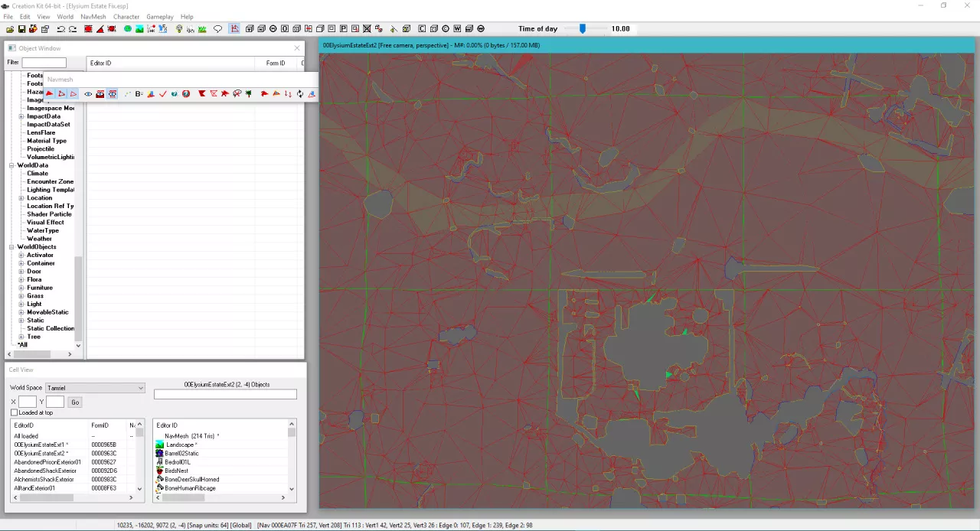Select Static Collection in object tree
This screenshot has height=531, width=980.
click(x=51, y=329)
